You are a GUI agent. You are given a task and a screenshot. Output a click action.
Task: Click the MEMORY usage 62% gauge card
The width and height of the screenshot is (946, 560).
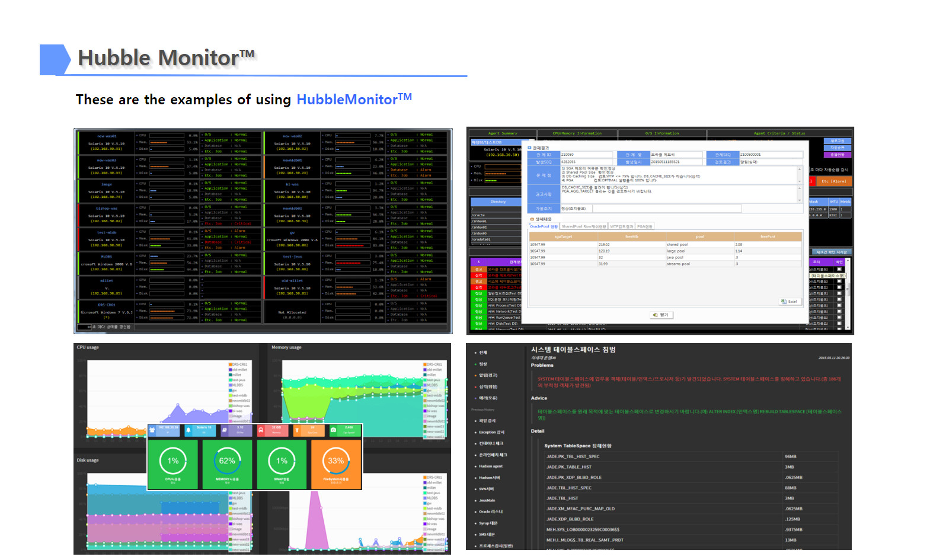click(227, 464)
